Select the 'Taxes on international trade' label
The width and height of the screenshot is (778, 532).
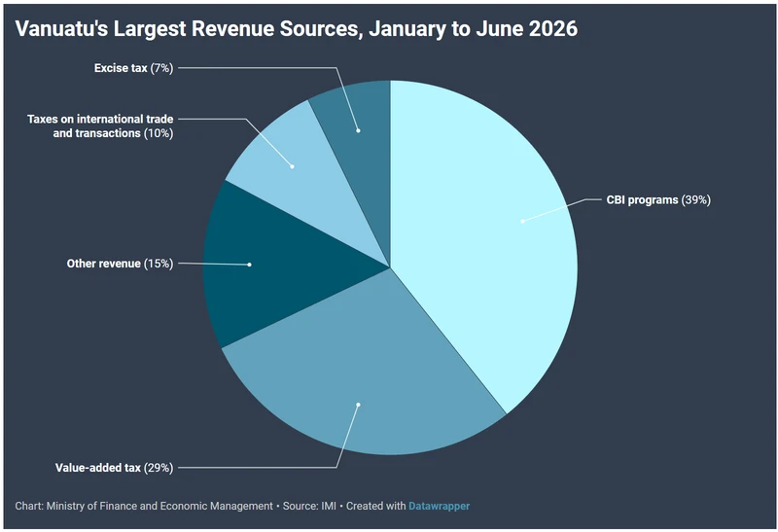tap(100, 126)
